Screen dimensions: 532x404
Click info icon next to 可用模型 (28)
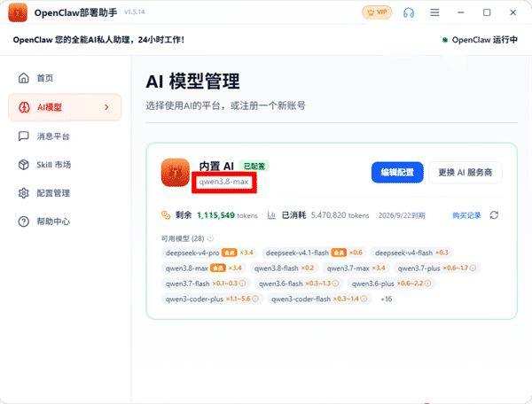(x=210, y=238)
